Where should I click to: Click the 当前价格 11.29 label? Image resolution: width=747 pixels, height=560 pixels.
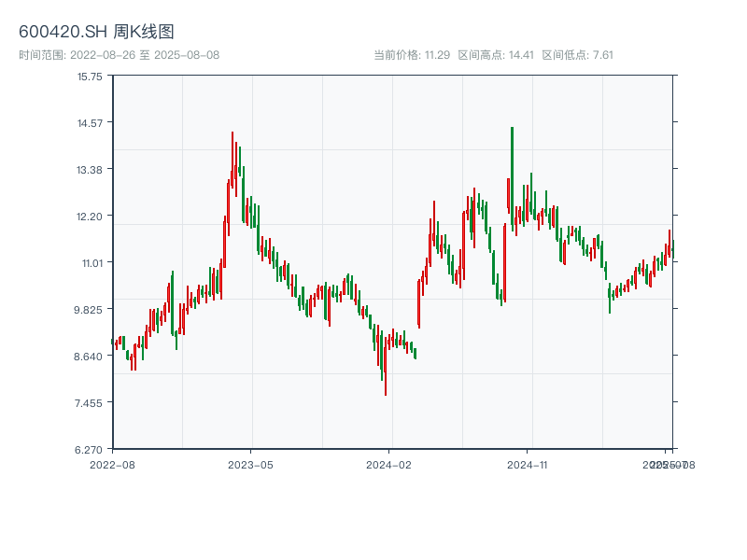pos(412,55)
